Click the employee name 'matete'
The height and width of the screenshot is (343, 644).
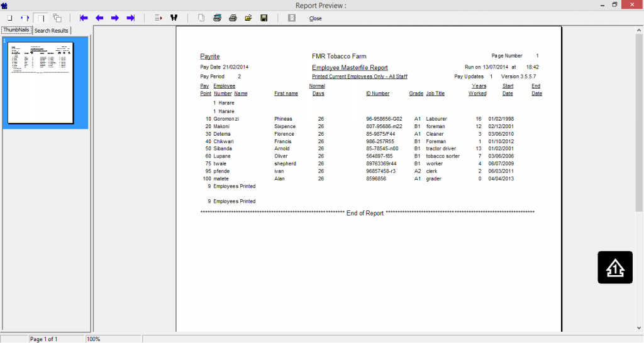tap(221, 178)
